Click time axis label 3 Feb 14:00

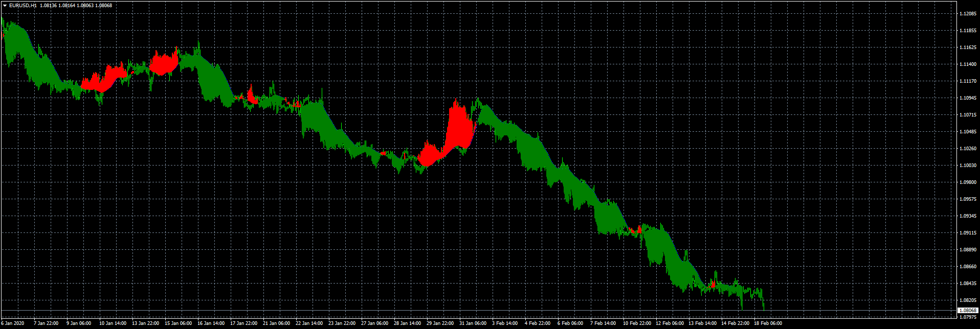504,323
